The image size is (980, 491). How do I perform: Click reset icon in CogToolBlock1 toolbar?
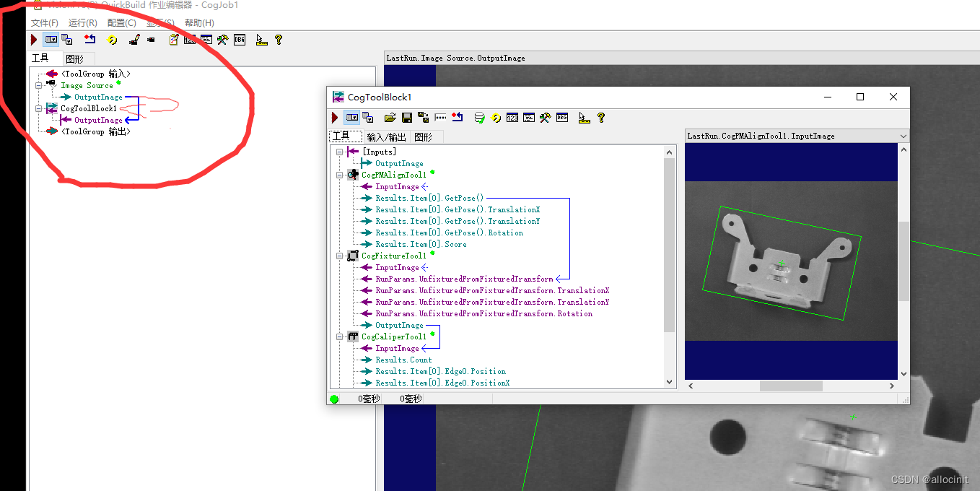tap(457, 118)
